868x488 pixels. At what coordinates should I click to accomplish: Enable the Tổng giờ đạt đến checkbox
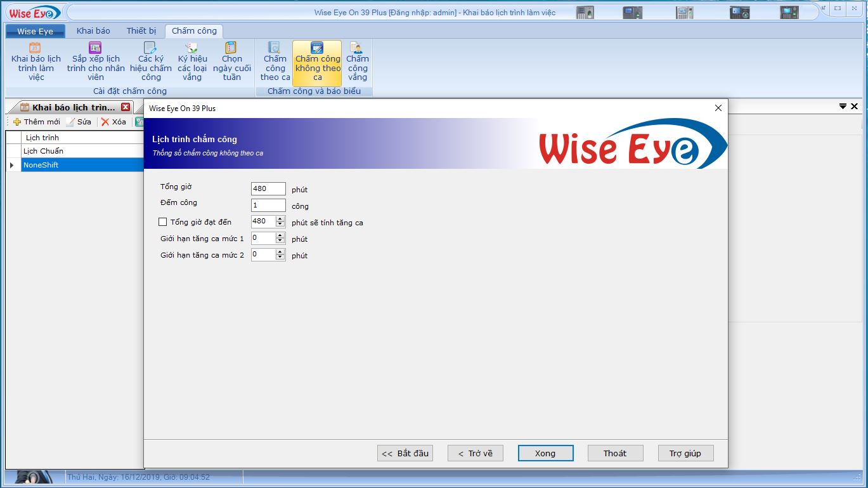pos(163,222)
